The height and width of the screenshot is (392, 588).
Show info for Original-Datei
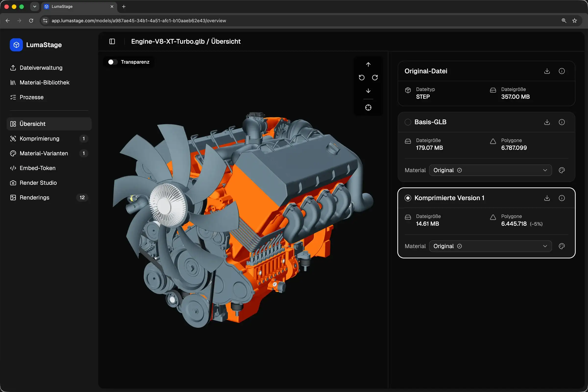coord(562,71)
